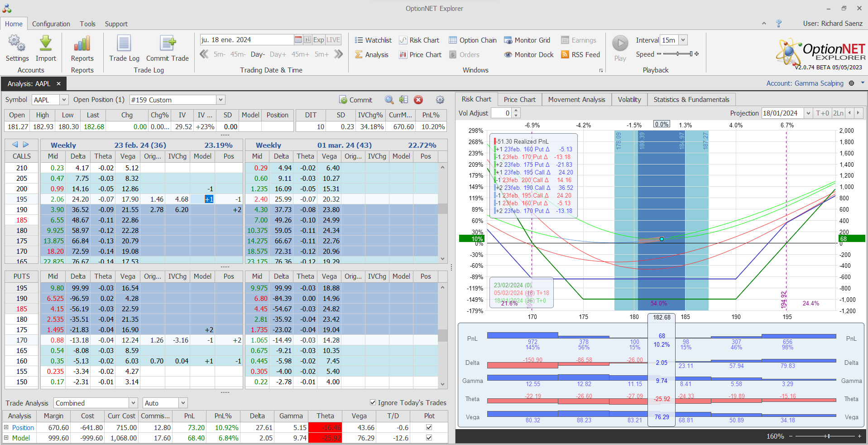This screenshot has height=445, width=868.
Task: Toggle the LIVE mode button
Action: coord(333,40)
